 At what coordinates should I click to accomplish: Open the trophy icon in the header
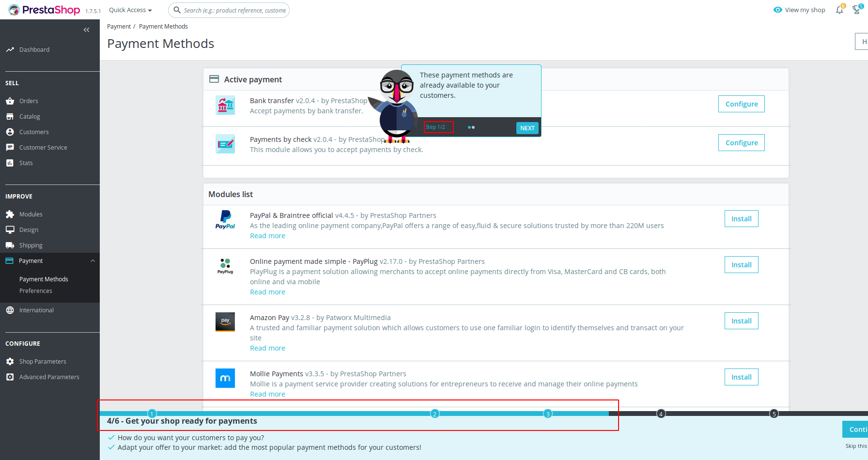click(856, 10)
